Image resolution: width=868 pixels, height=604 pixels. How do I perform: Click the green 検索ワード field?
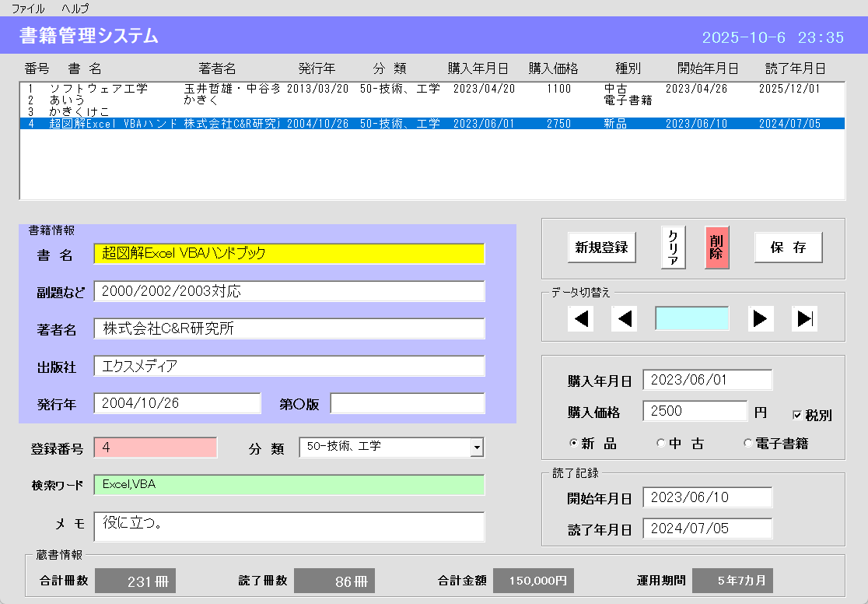[289, 485]
